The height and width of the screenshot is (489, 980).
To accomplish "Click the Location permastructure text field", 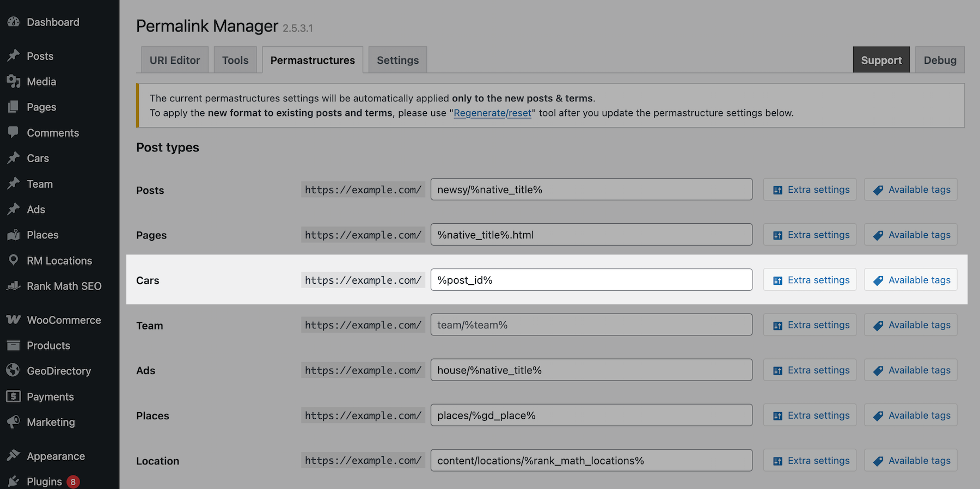I will click(591, 461).
